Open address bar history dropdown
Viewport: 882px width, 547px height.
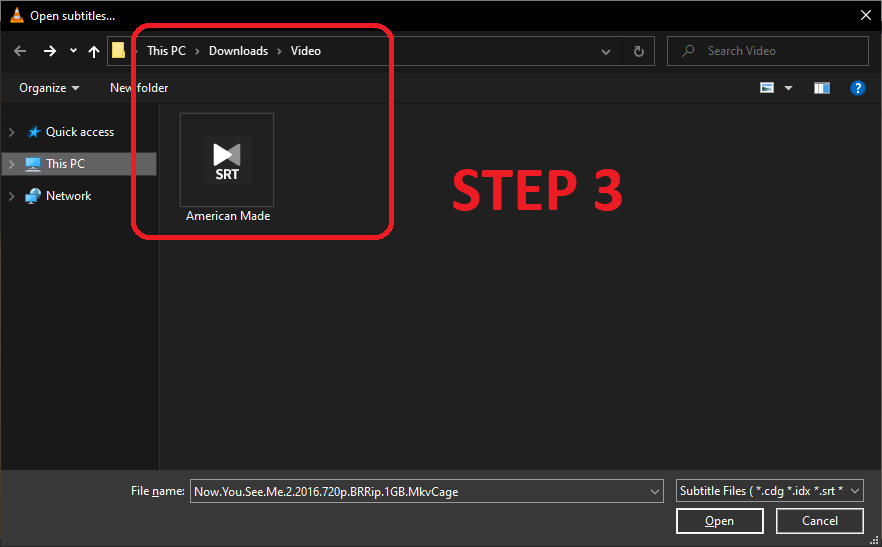606,52
